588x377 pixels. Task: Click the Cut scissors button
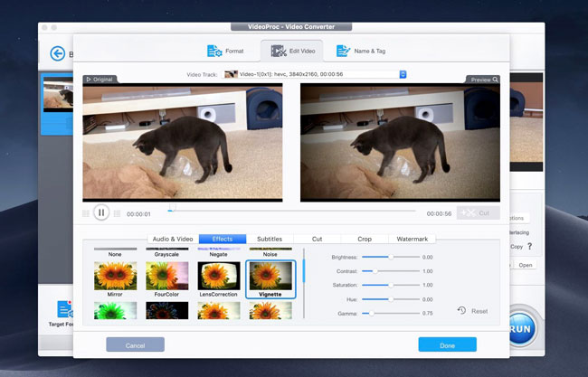click(x=479, y=212)
